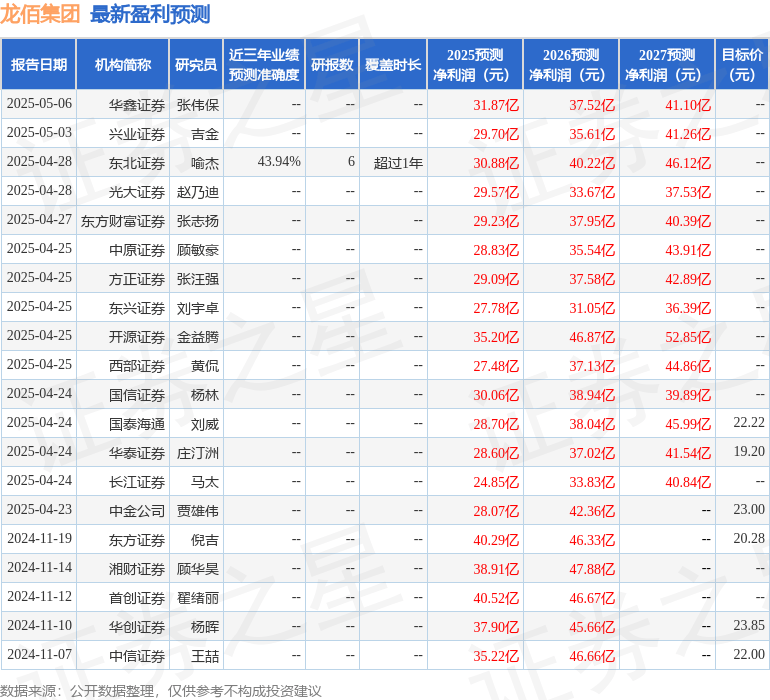
Task: Select the 研究员 column header
Action: click(196, 64)
